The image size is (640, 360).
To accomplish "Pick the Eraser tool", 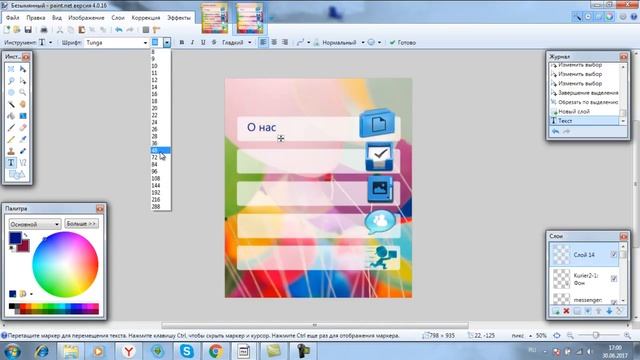I will tap(23, 128).
